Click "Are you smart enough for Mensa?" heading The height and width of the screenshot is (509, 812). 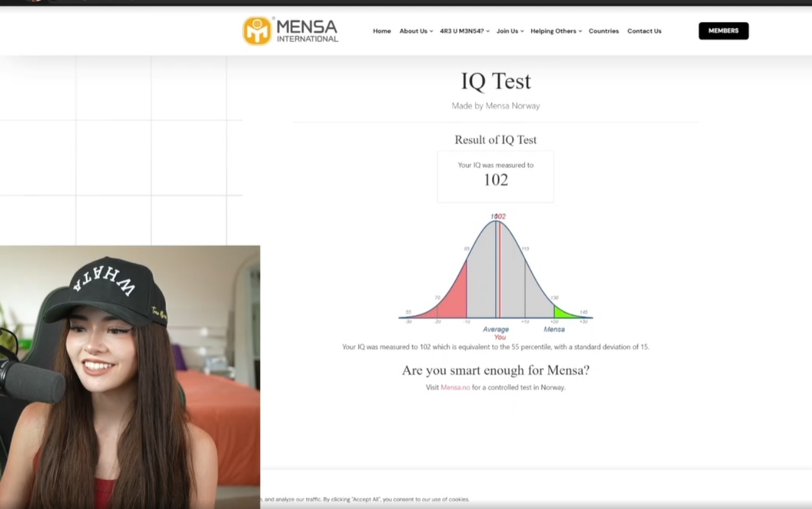click(496, 370)
